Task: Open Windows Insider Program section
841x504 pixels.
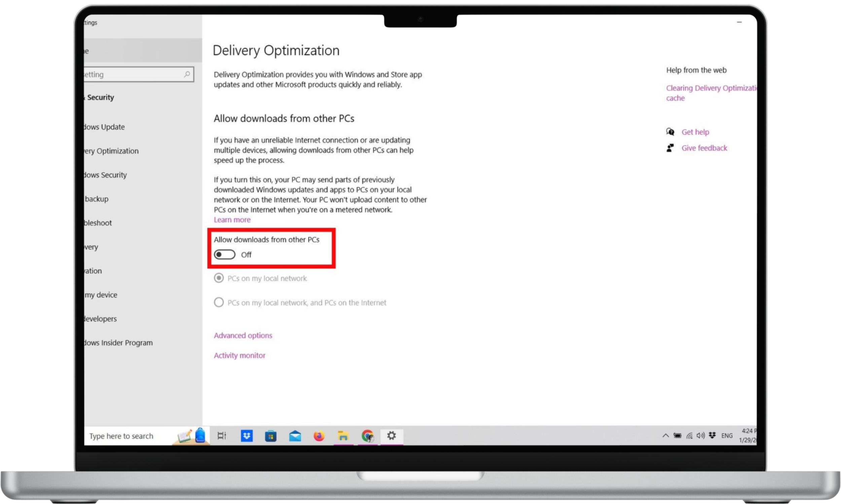Action: pyautogui.click(x=118, y=343)
